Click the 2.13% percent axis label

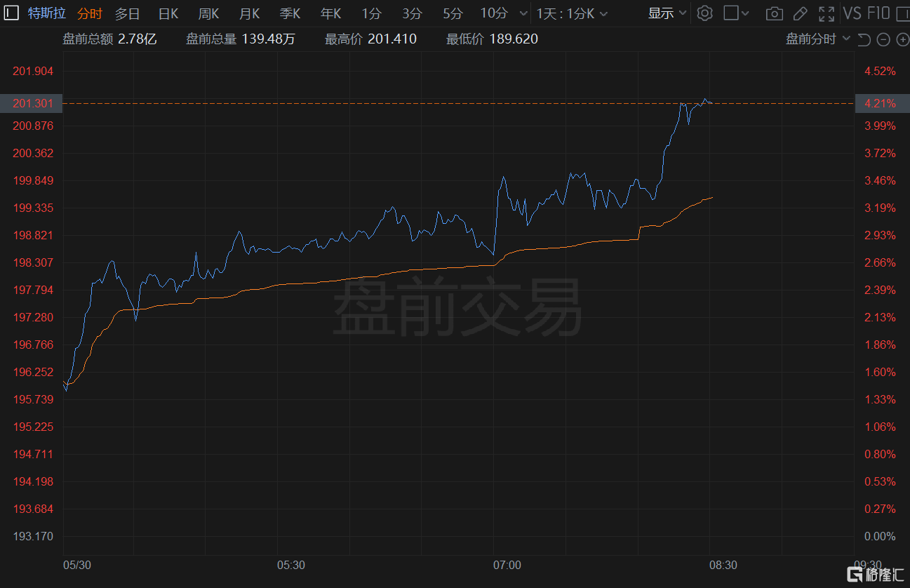point(880,317)
